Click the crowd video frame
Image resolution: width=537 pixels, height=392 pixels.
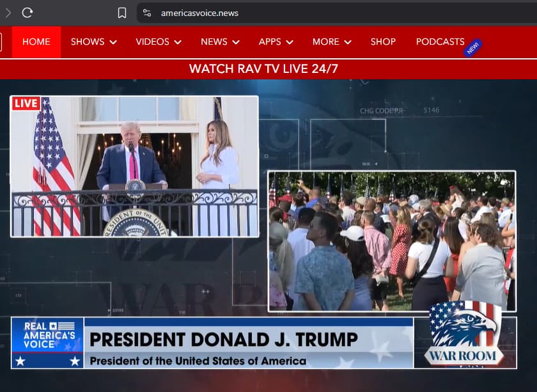tap(392, 241)
